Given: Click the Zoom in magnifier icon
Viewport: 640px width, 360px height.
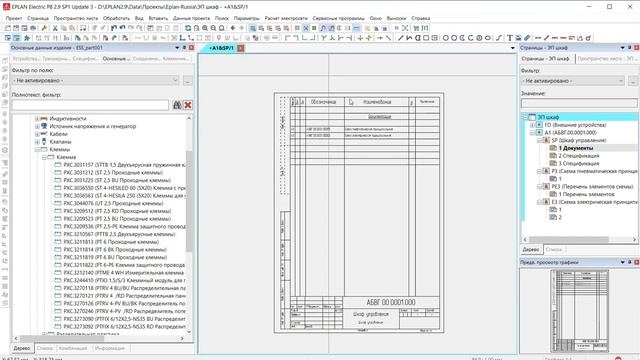Looking at the screenshot, I should coord(205,28).
